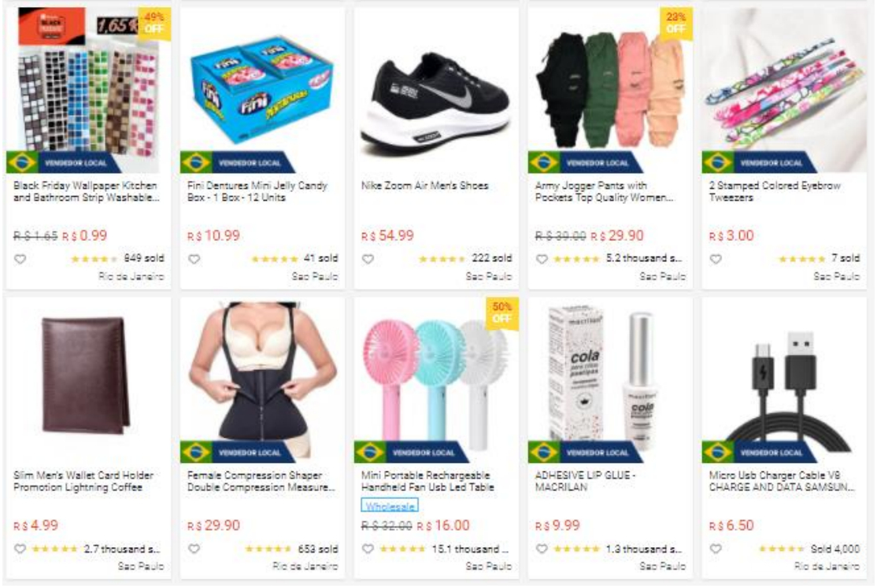Click heart icon under Eyebrow Tweezers

click(x=716, y=259)
